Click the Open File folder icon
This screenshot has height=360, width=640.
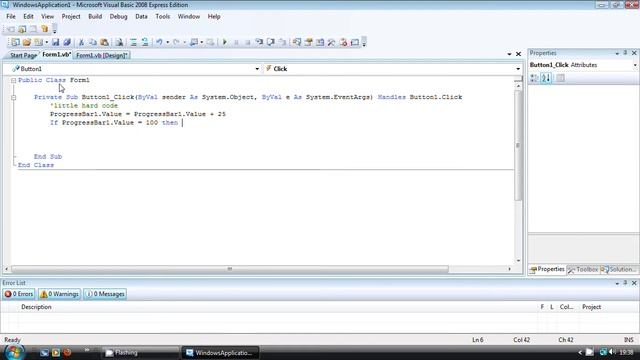point(27,42)
